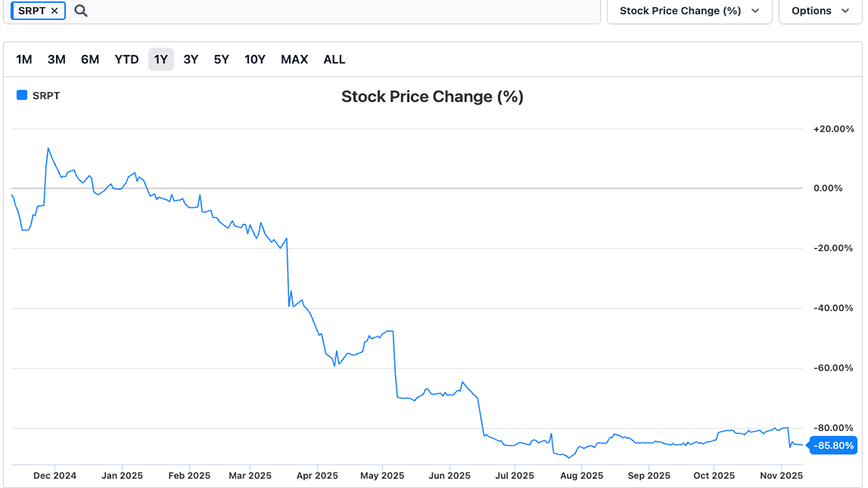The width and height of the screenshot is (868, 488).
Task: Click the -85.80% price label badge
Action: pos(833,445)
